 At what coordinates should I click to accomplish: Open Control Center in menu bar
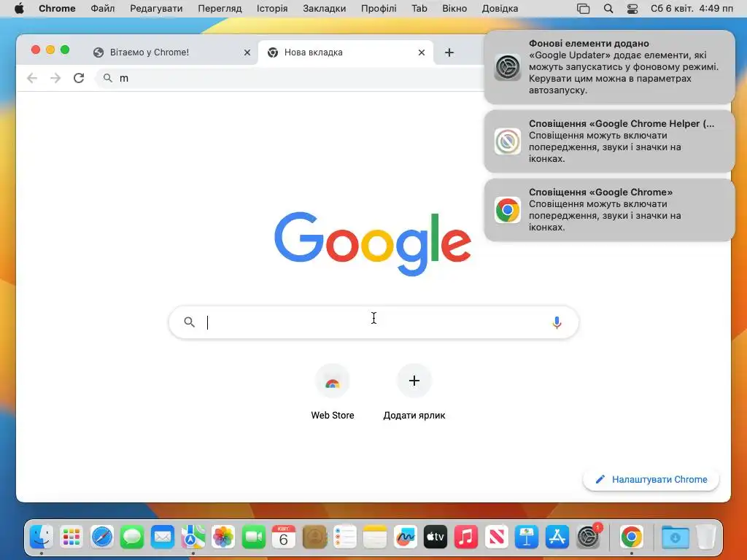632,9
